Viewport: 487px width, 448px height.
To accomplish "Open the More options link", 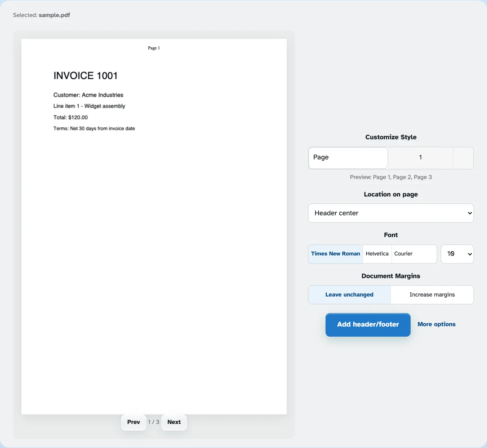I will click(437, 324).
